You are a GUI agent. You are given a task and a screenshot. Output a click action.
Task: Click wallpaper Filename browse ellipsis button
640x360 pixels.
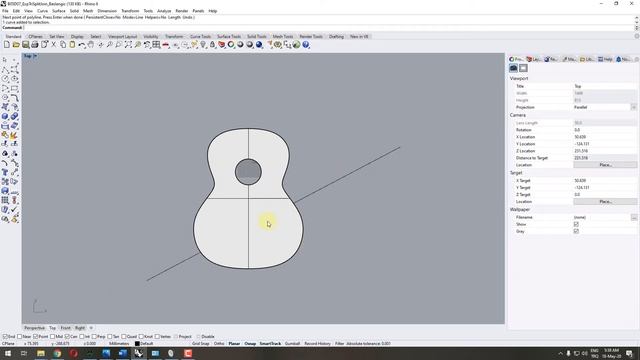[x=634, y=218]
